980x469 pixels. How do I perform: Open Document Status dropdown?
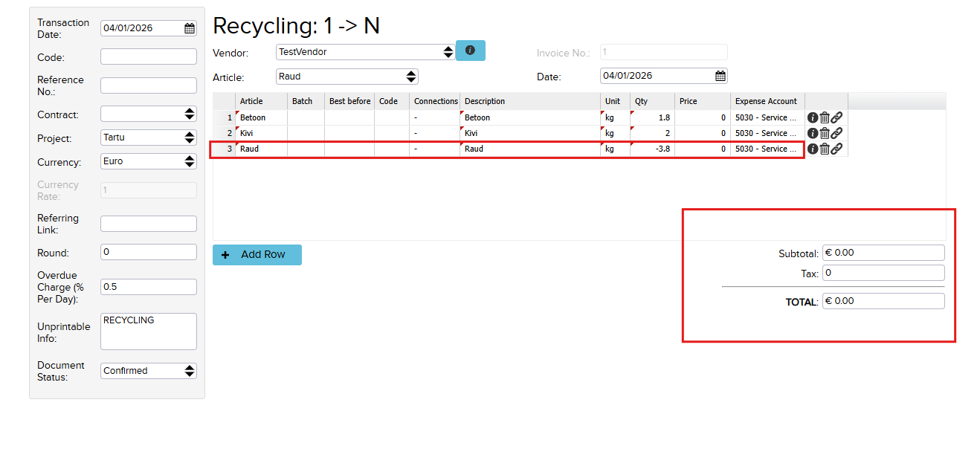coord(190,371)
